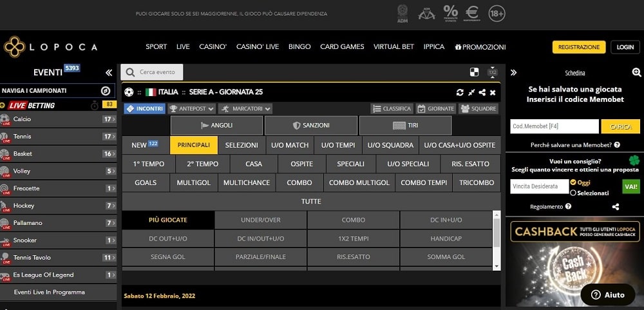Image resolution: width=644 pixels, height=310 pixels.
Task: Refresh the Serie A event panel
Action: tap(460, 93)
